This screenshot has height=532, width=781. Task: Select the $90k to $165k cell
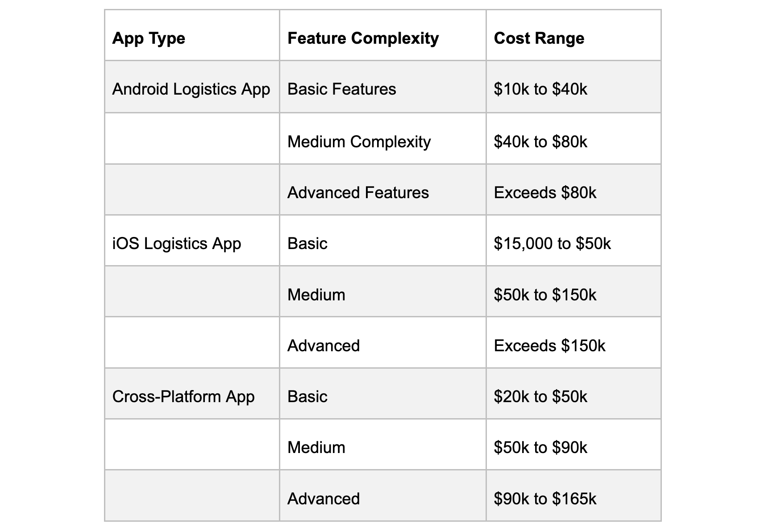(573, 495)
